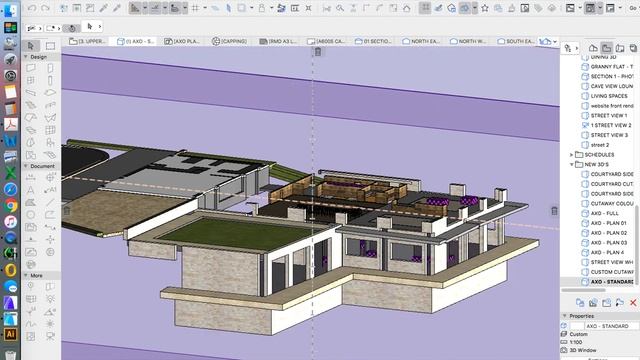
Task: Switch navigator to Layout Book icon
Action: tap(620, 48)
